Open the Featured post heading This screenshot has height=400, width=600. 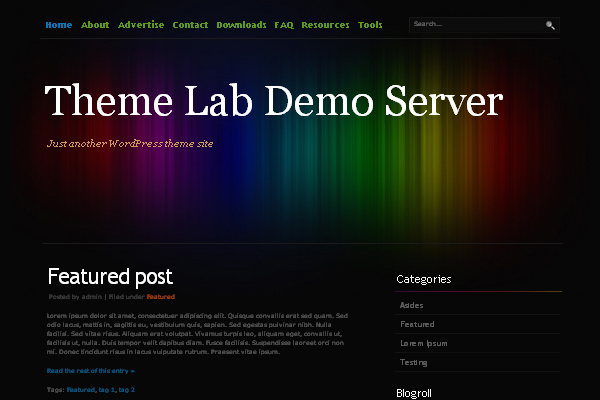(110, 276)
